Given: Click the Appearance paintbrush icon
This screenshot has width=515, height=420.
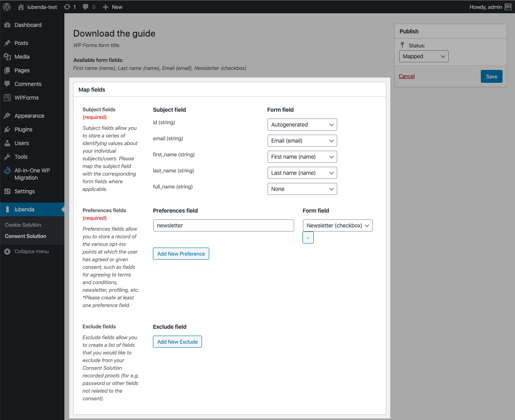Looking at the screenshot, I should click(7, 116).
